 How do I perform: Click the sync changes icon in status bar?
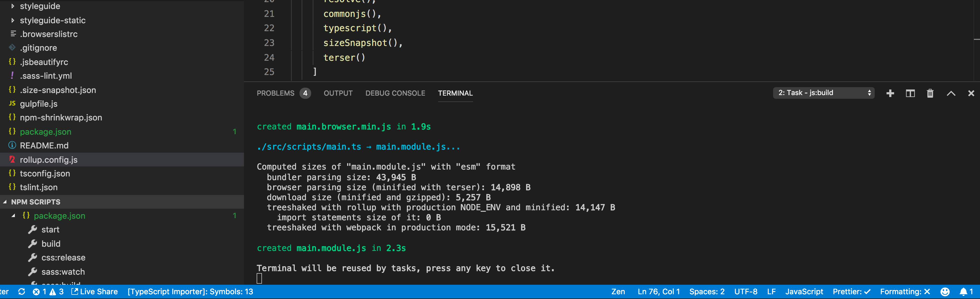point(22,291)
